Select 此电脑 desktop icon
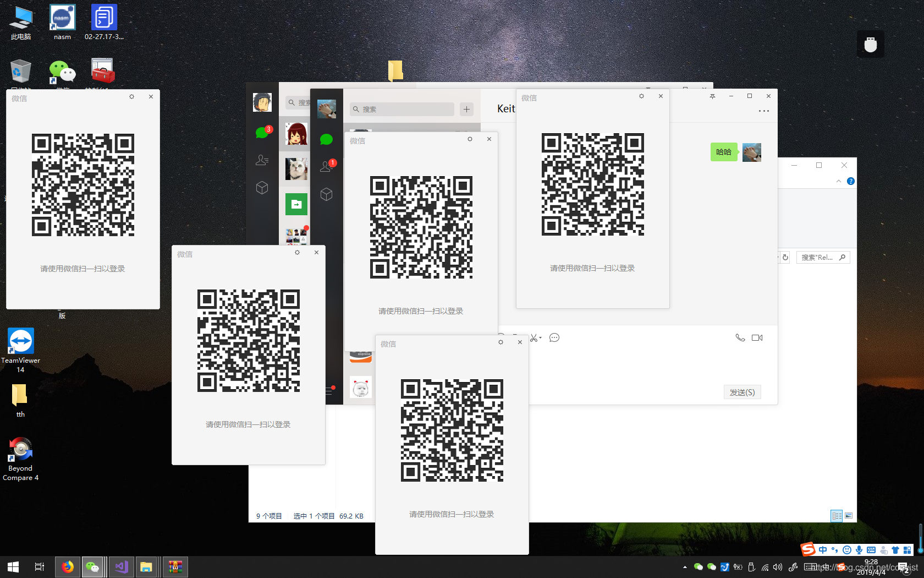The image size is (924, 578). [x=21, y=23]
